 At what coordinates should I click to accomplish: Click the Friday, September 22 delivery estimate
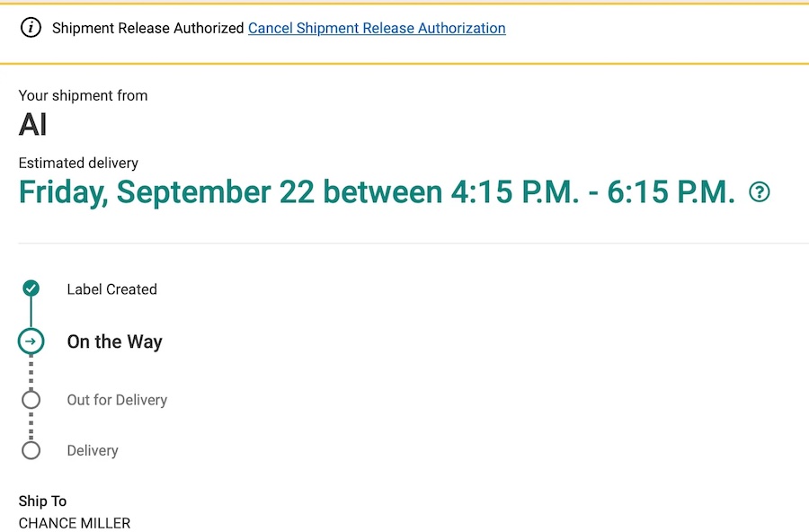tap(377, 192)
